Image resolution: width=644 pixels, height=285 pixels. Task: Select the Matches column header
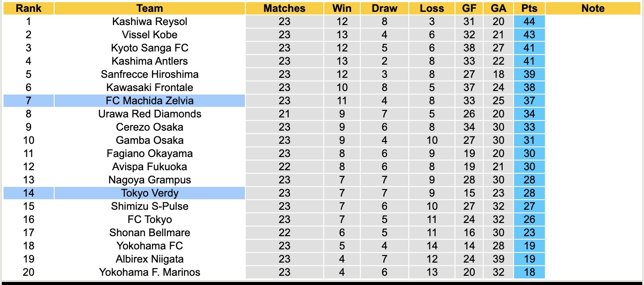(284, 8)
